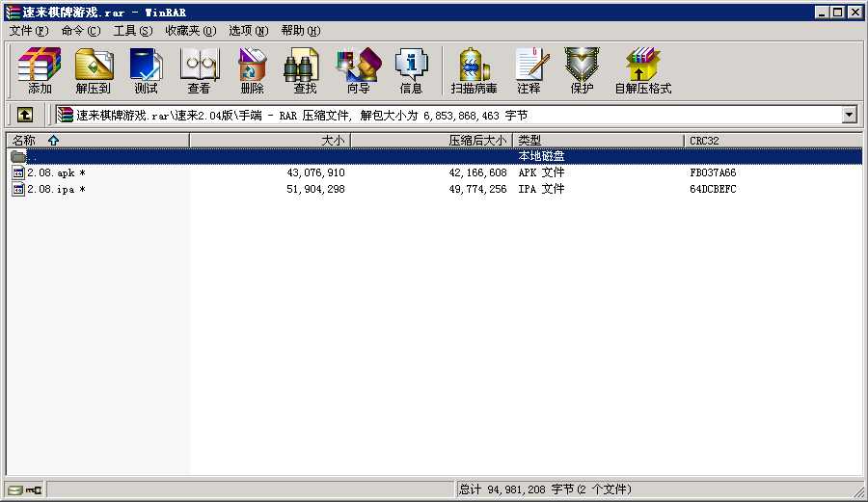Sort by CRC32 column header
The width and height of the screenshot is (868, 502).
773,141
